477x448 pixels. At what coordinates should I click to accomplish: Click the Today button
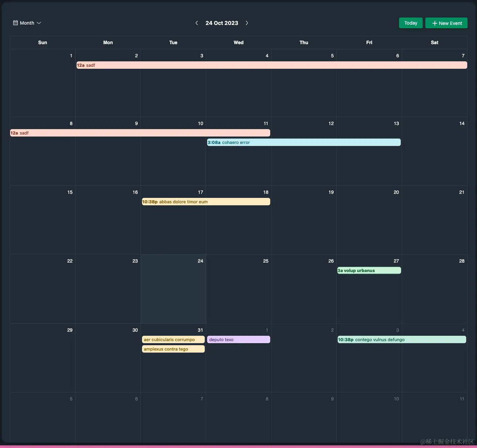coord(411,23)
